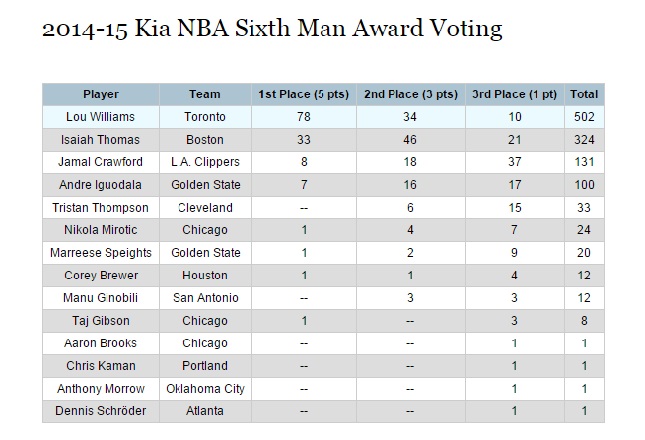Click Andre Iguodala's name cell
Image resolution: width=645 pixels, height=440 pixels.
pos(100,185)
